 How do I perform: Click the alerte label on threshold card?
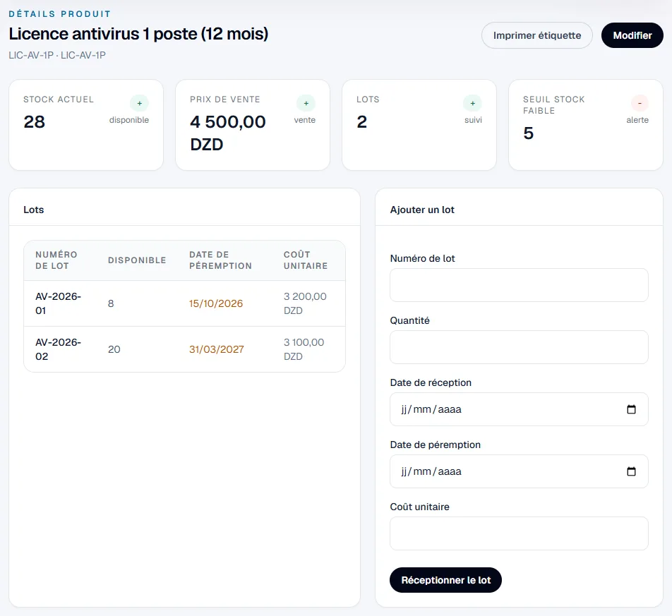point(637,120)
